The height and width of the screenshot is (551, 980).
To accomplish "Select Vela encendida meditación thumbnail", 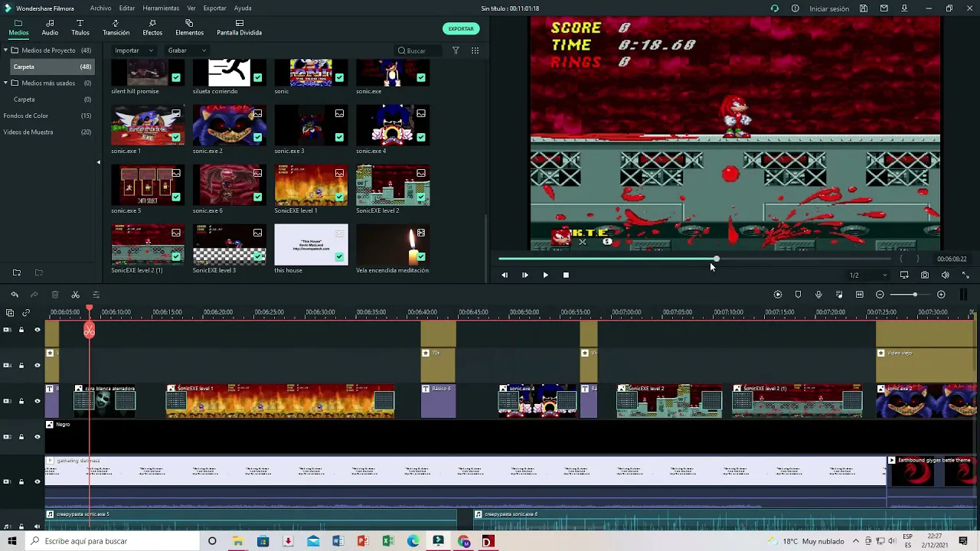I will coord(393,245).
